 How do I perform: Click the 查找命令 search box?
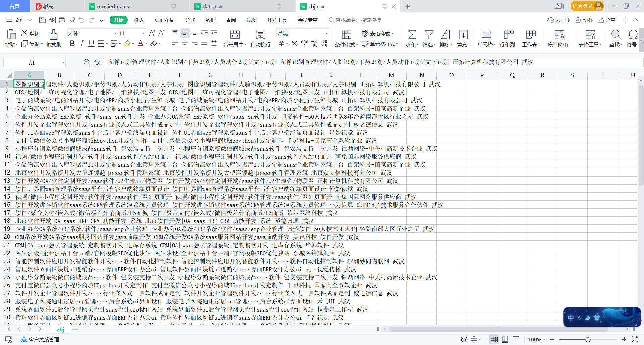[355, 20]
